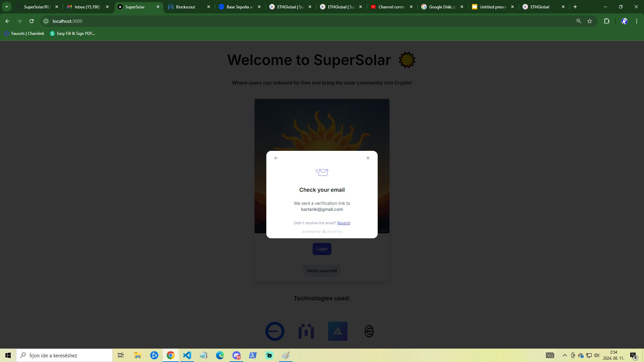Expand the system tray hidden icons arrow
Screen dimensions: 644x362
coord(565,355)
